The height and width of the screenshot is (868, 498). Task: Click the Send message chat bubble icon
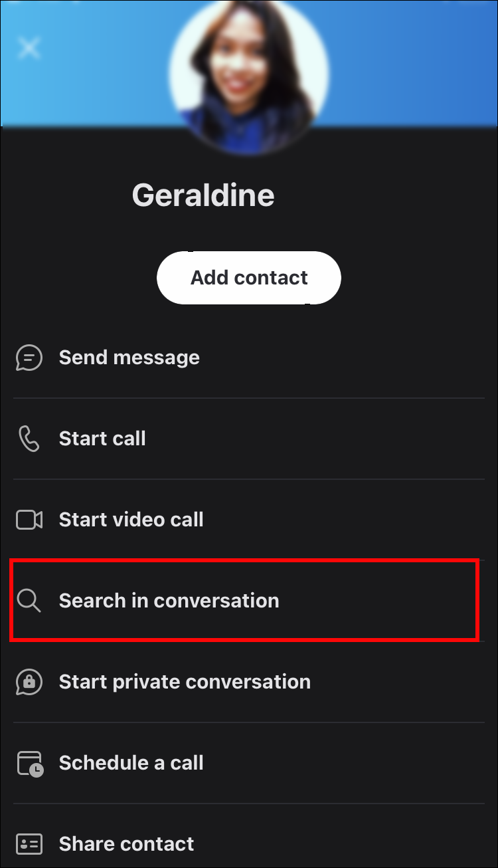tap(29, 358)
